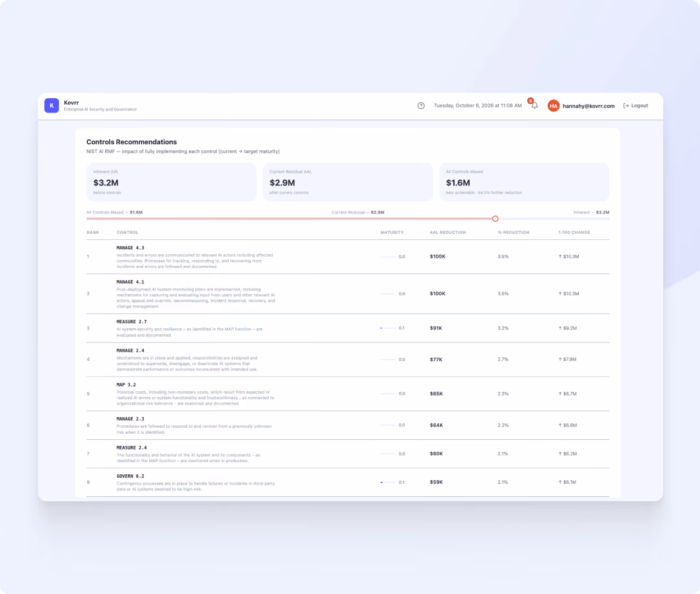Click the Current Residual $2.9M slider label
Image resolution: width=700 pixels, height=594 pixels.
pos(358,212)
